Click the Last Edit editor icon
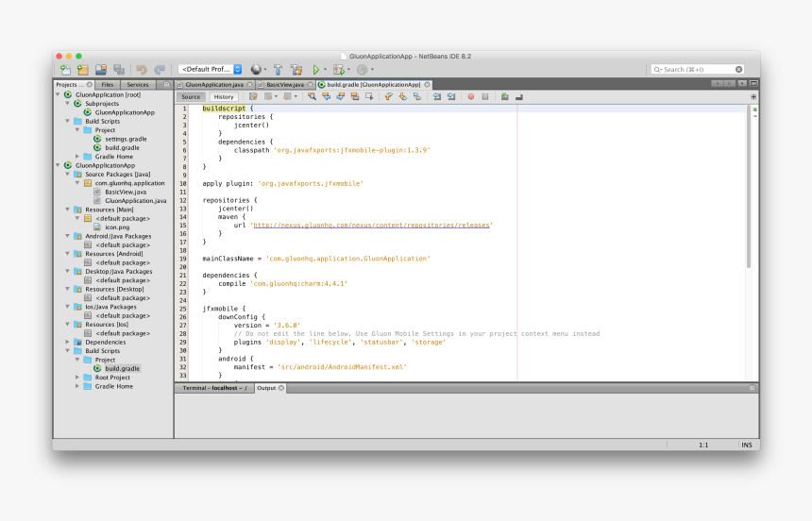This screenshot has width=812, height=521. [x=253, y=97]
